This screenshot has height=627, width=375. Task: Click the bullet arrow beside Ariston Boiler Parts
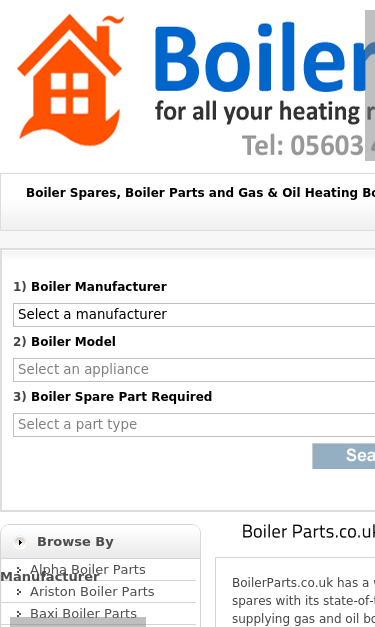[19, 592]
